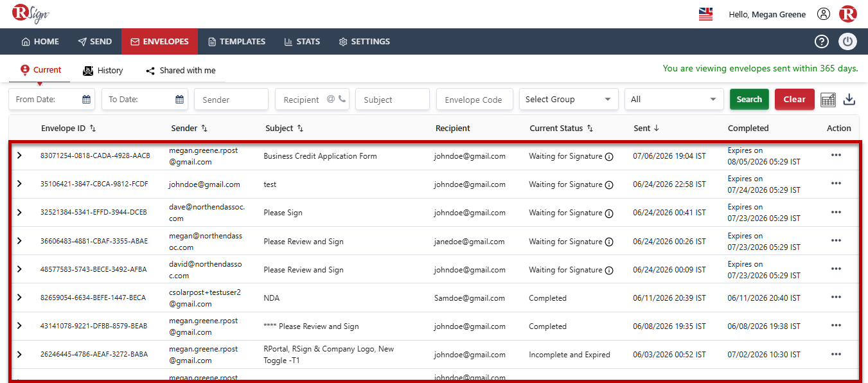Open the user profile icon
The width and height of the screenshot is (868, 383).
tap(824, 14)
